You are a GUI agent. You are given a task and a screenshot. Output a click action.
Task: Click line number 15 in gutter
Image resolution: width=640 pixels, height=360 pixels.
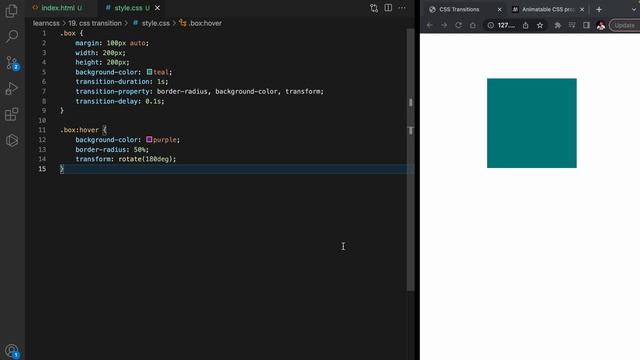(x=42, y=169)
